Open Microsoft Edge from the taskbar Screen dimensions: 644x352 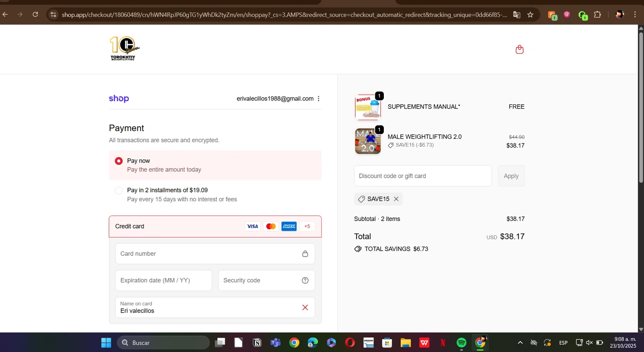[313, 343]
